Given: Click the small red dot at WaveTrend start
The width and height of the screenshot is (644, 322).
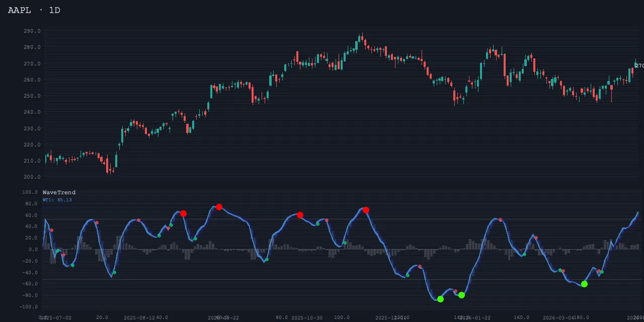Looking at the screenshot, I should (x=51, y=230).
